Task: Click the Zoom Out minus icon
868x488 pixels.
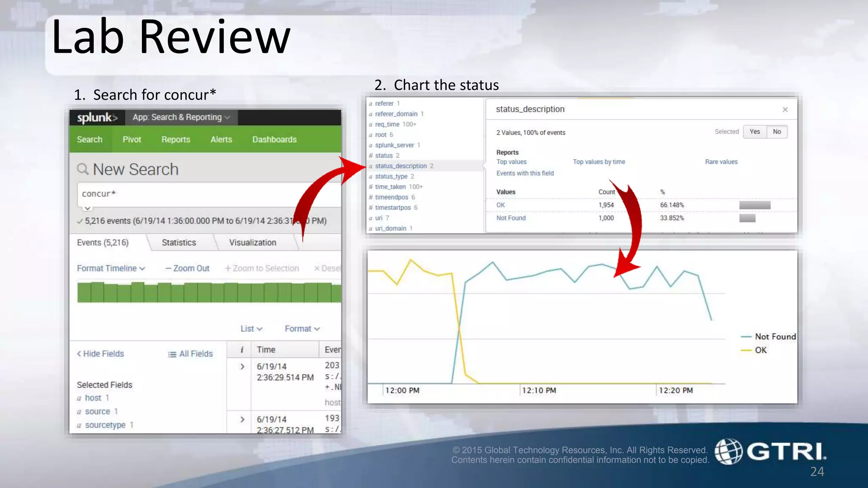Action: [x=168, y=269]
